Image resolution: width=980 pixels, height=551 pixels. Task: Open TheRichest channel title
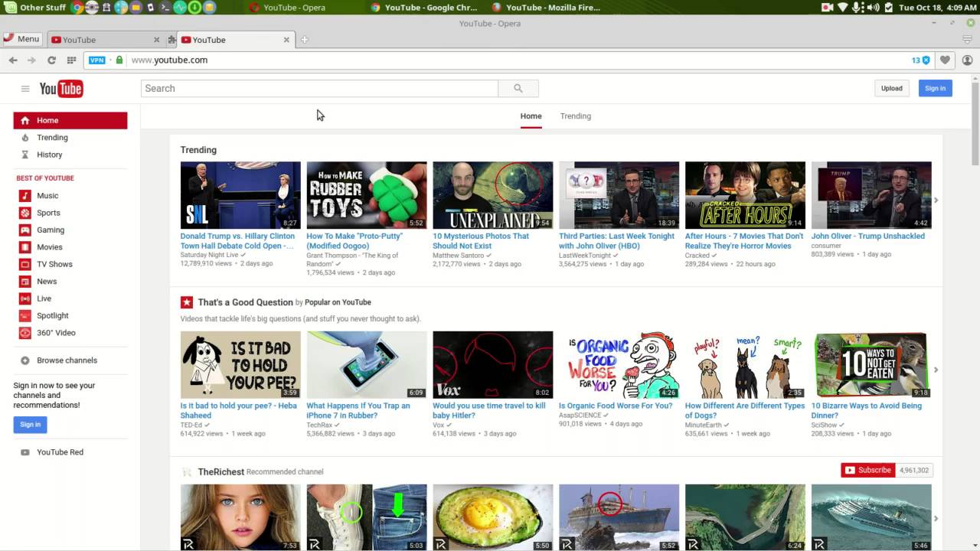(x=220, y=472)
